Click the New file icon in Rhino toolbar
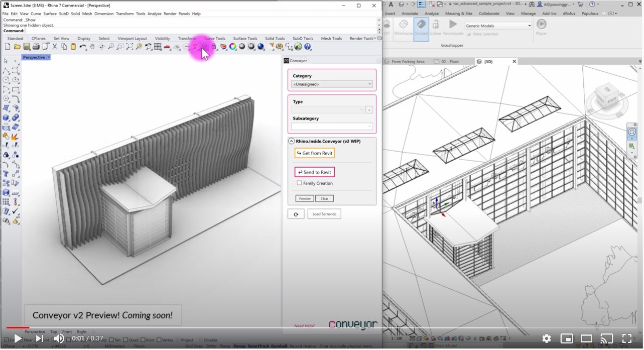This screenshot has height=350, width=644. click(x=8, y=47)
